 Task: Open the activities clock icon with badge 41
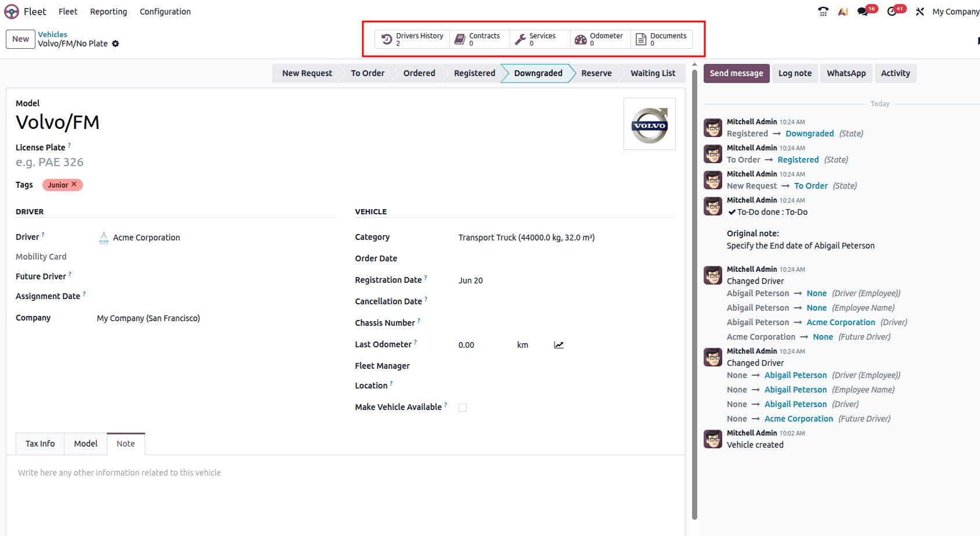tap(892, 12)
